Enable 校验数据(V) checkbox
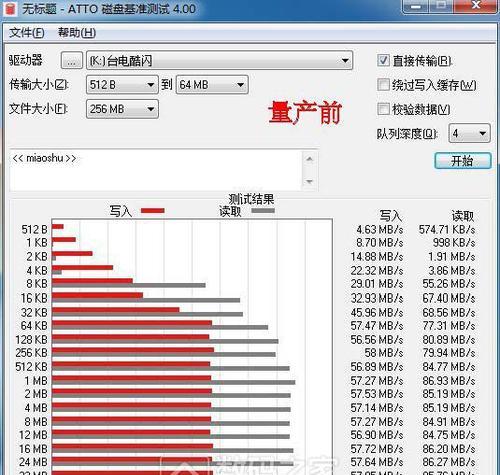The width and height of the screenshot is (500, 475). (383, 109)
